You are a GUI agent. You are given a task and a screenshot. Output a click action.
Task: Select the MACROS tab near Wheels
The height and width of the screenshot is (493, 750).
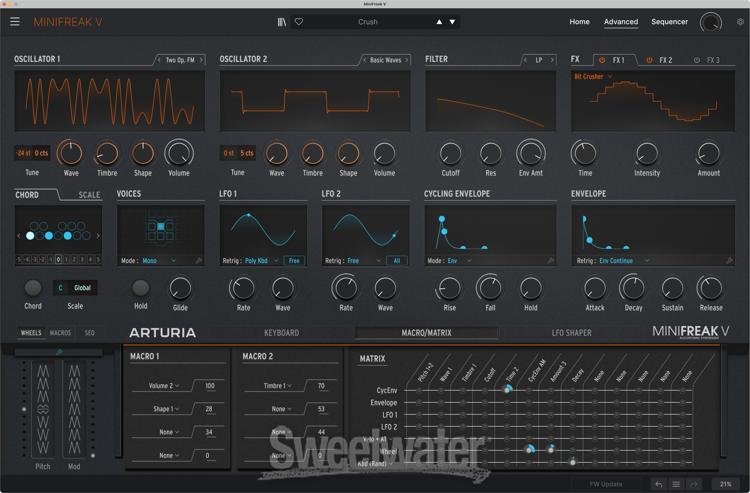[x=60, y=333]
